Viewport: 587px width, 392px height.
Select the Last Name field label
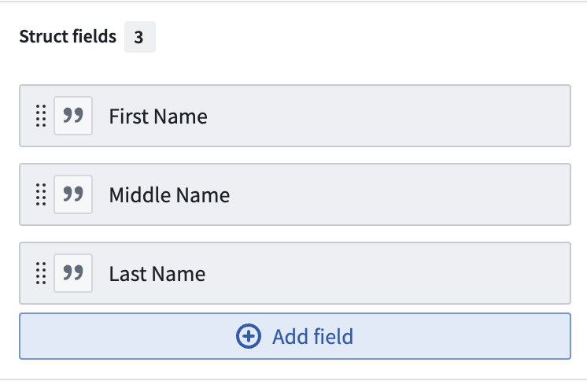point(157,274)
